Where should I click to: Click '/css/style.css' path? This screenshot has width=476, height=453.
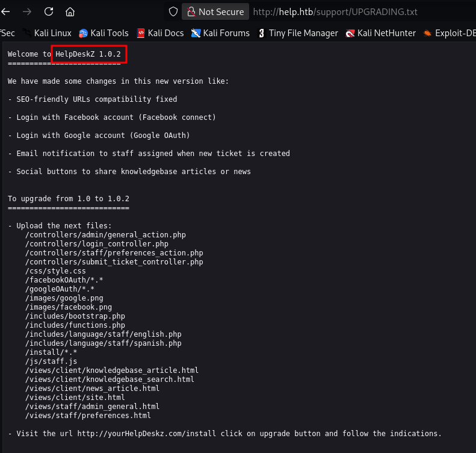tap(55, 271)
